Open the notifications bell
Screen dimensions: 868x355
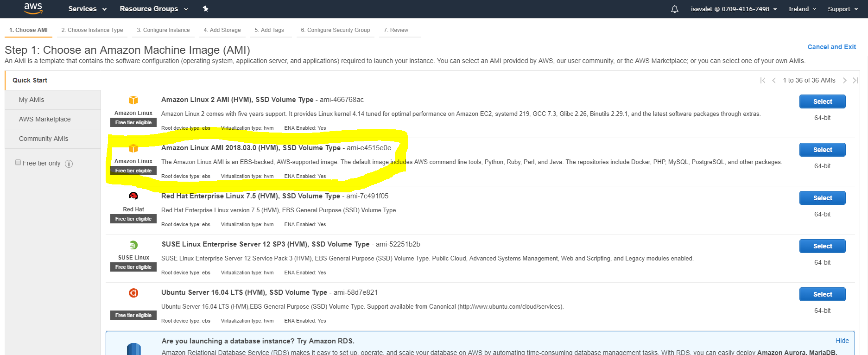coord(675,9)
